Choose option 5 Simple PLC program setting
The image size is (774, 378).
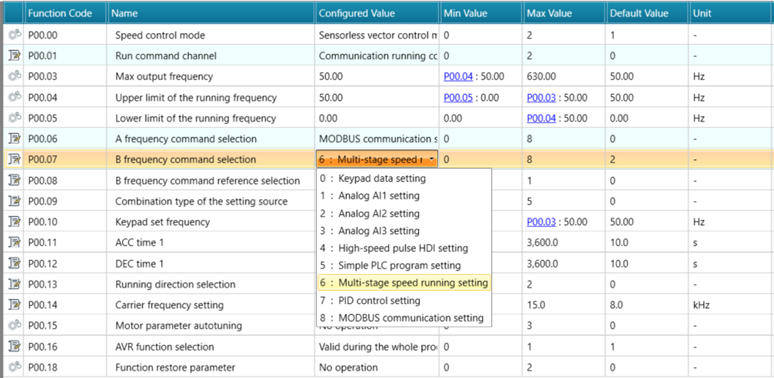404,265
